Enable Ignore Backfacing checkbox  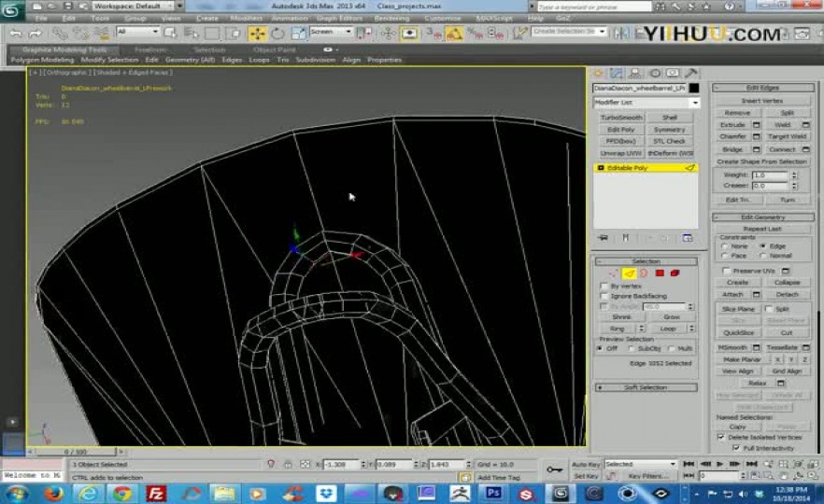click(x=604, y=296)
